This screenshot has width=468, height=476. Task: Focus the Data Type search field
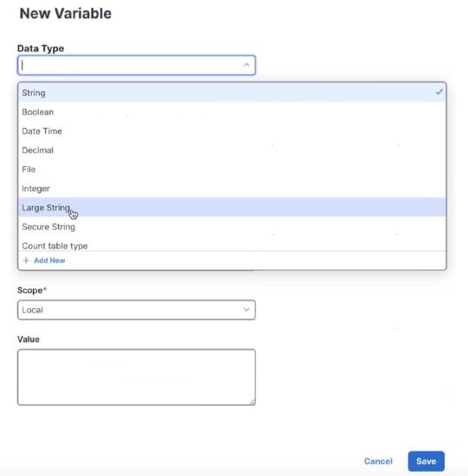click(137, 65)
